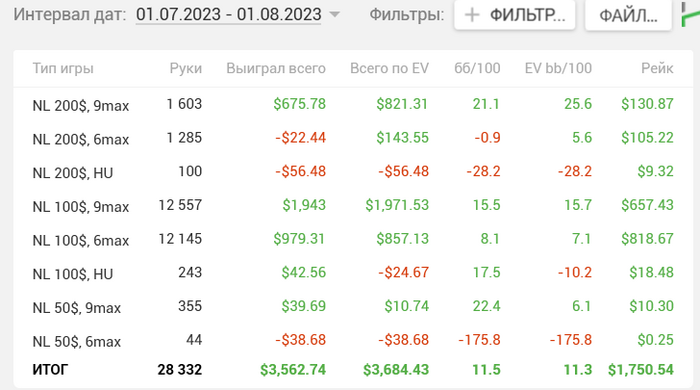Click the 5.6 EV bb/100 value

582,138
